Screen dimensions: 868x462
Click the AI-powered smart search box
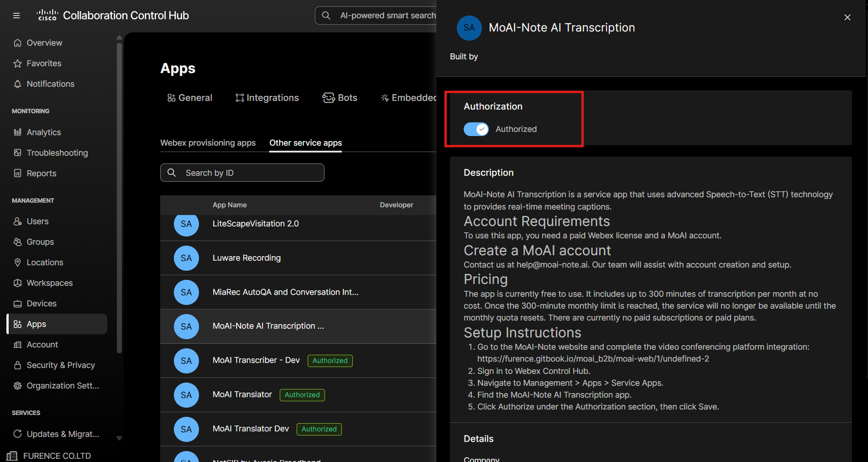click(376, 16)
